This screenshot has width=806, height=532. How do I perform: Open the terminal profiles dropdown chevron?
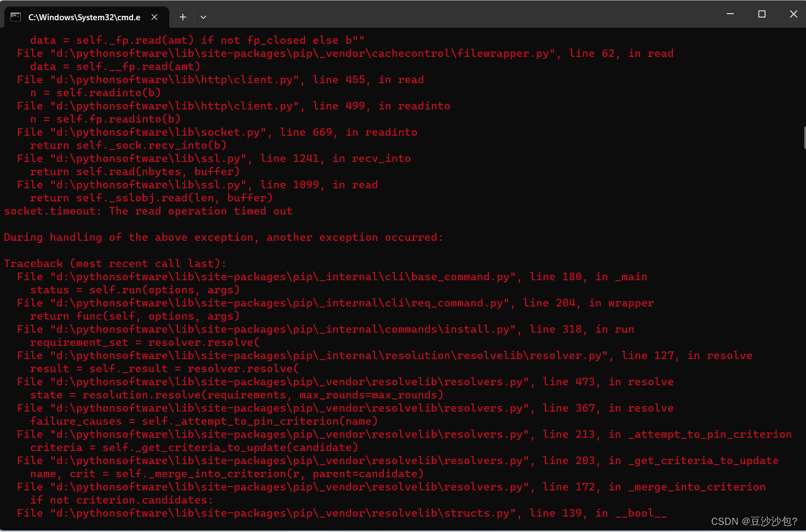203,17
